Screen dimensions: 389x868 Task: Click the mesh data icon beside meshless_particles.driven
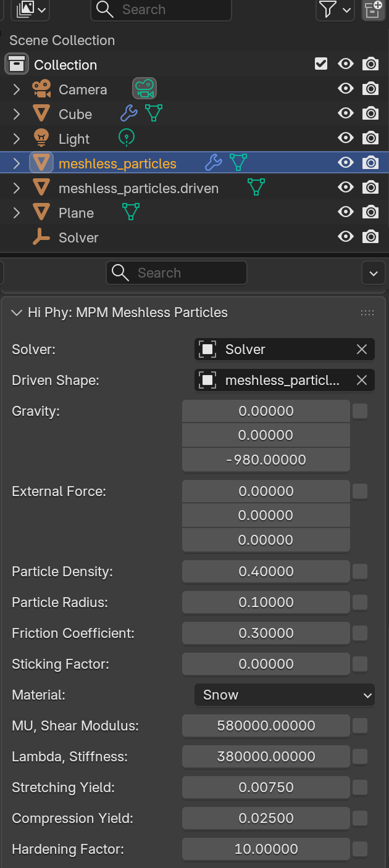coord(256,188)
